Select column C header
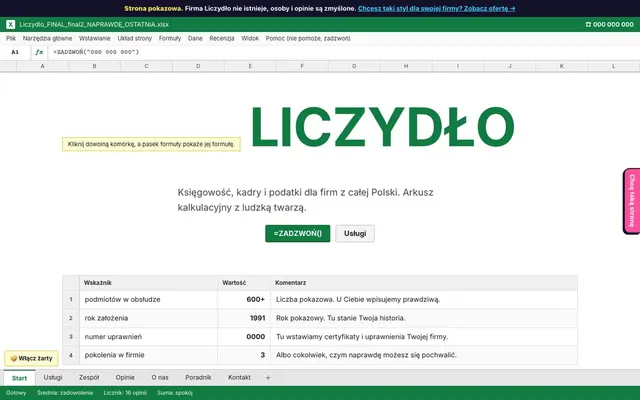The image size is (640, 400). pos(146,66)
